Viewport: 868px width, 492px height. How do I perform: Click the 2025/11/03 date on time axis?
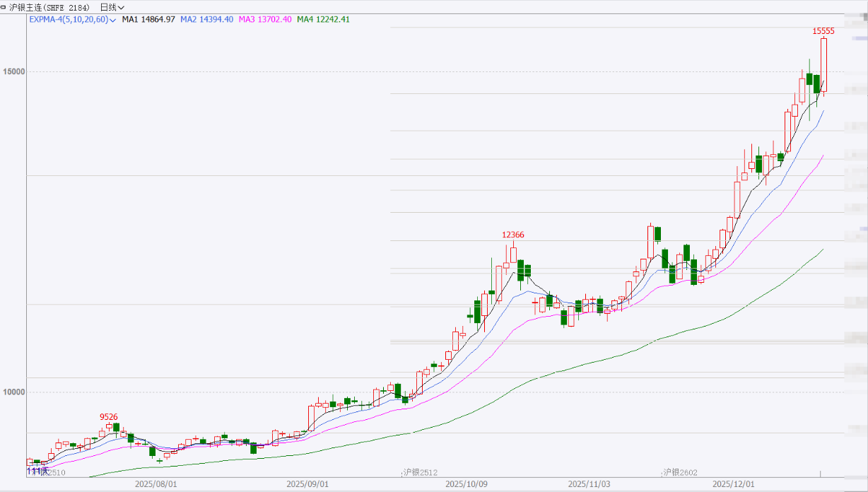tap(590, 485)
